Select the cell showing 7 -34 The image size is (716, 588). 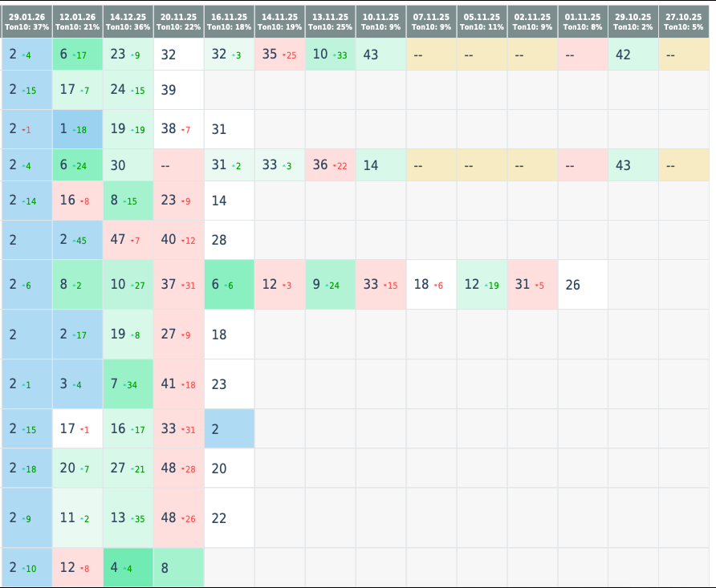click(x=128, y=384)
